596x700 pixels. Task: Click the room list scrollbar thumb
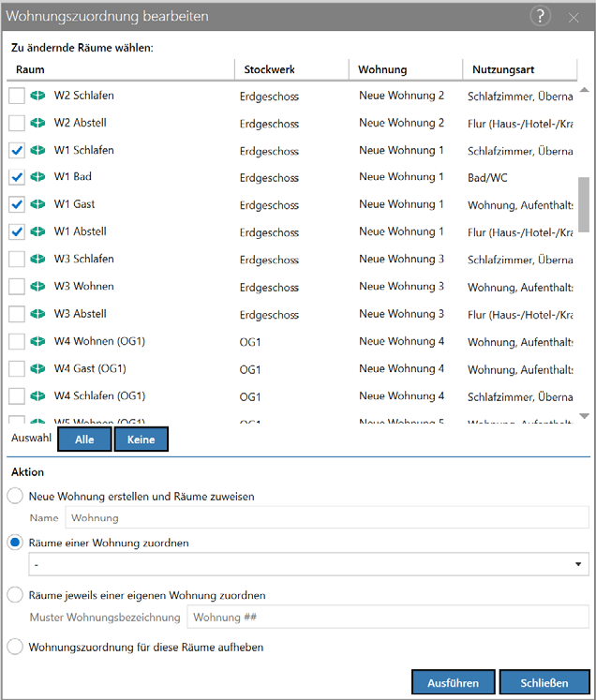point(584,204)
